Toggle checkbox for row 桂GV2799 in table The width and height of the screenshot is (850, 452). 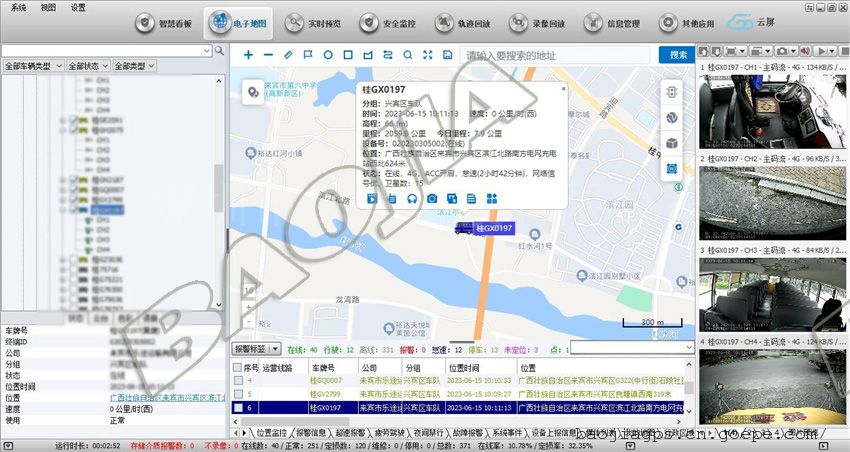(x=238, y=394)
